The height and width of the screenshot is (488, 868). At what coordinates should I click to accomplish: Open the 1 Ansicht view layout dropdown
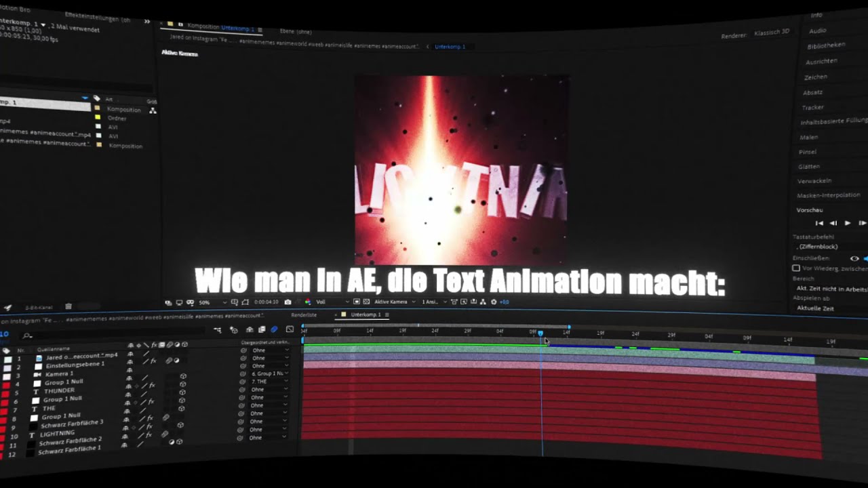coord(433,302)
